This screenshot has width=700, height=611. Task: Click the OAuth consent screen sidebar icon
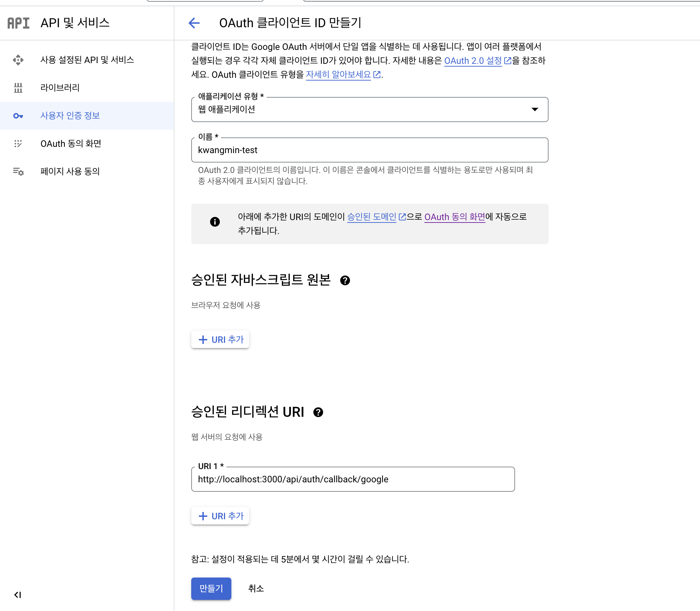click(18, 144)
